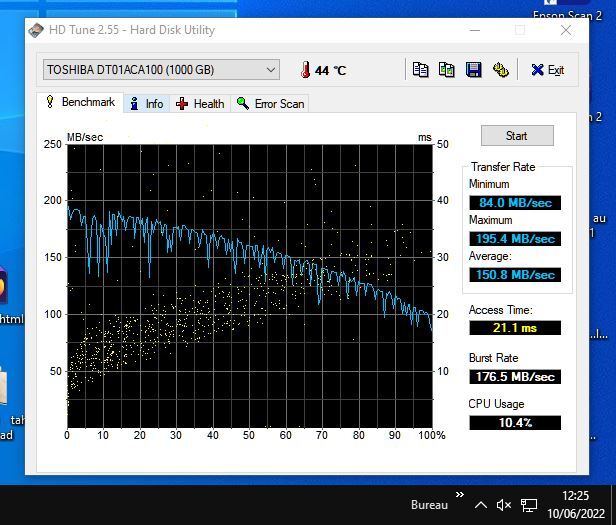Select the Benchmark tab

tap(80, 102)
